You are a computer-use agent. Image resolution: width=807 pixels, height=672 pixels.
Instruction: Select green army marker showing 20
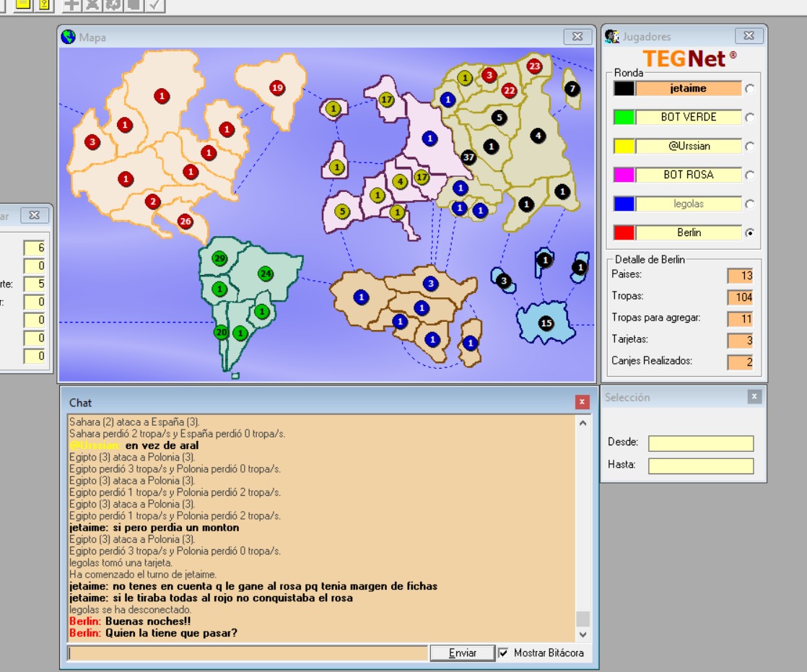222,333
